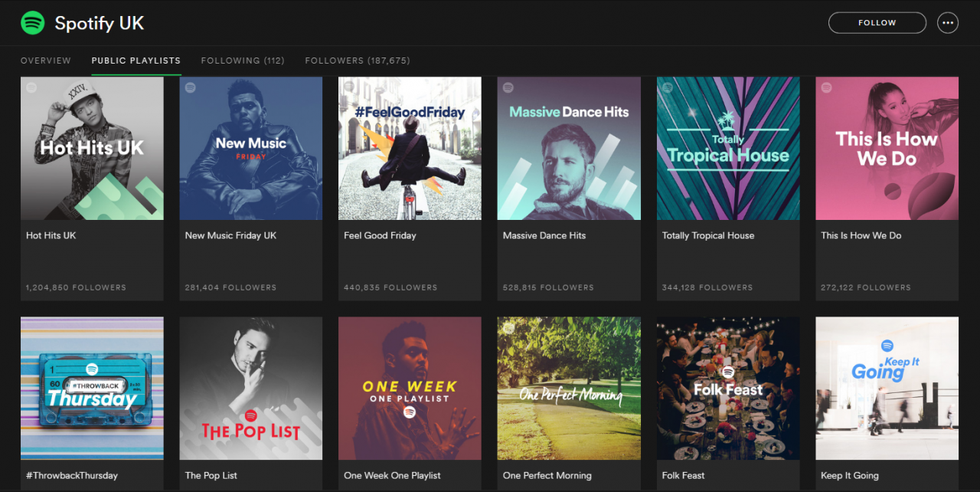Open the Following (112) tab

click(243, 61)
